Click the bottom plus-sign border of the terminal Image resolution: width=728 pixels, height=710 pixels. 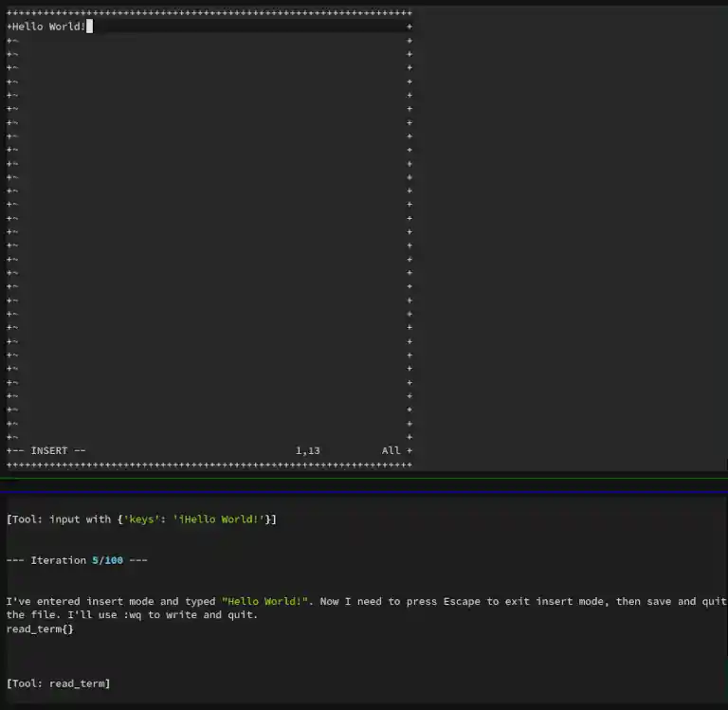tap(209, 464)
